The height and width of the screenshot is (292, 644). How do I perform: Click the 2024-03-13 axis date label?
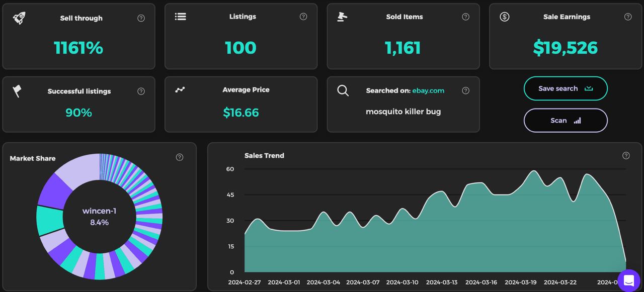pos(442,282)
